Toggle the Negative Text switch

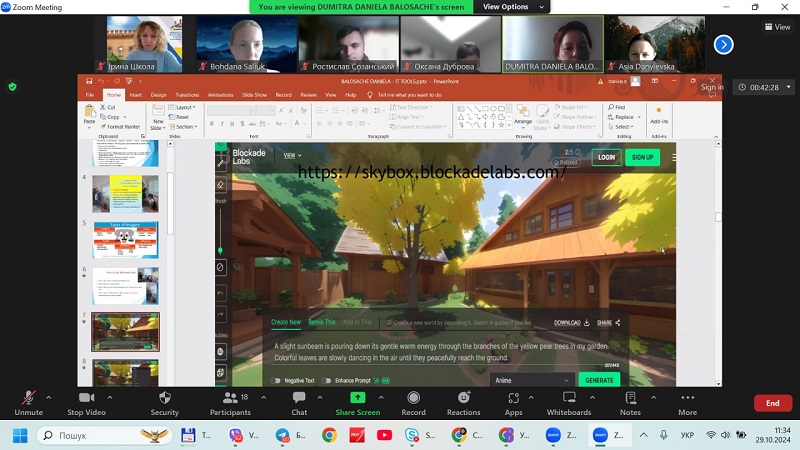pyautogui.click(x=276, y=381)
